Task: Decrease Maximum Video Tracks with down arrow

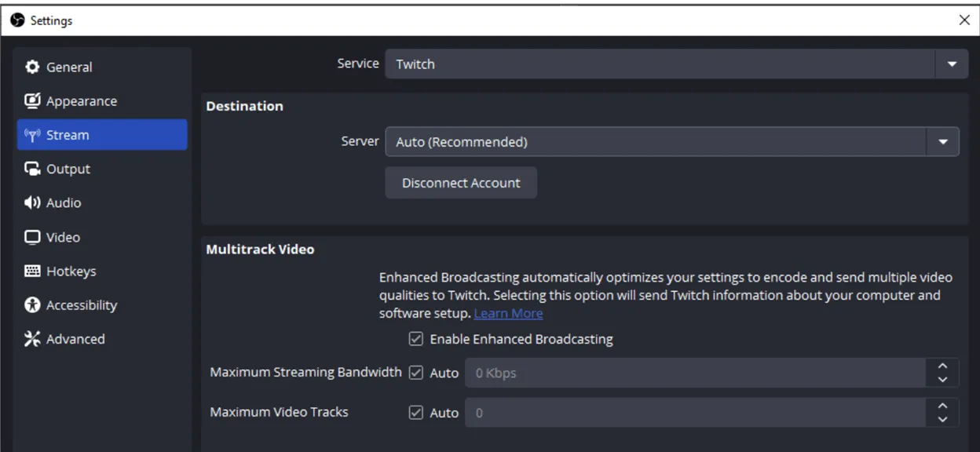Action: 943,419
